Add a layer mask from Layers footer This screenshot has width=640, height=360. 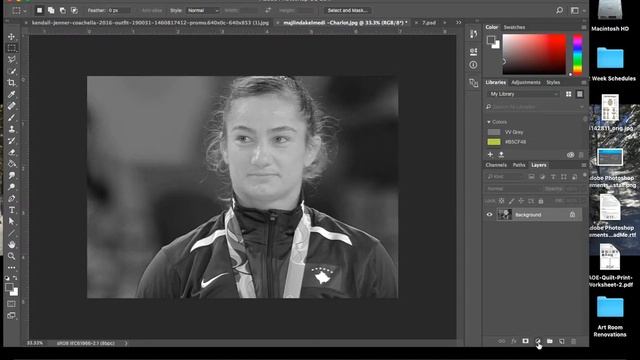coord(525,341)
